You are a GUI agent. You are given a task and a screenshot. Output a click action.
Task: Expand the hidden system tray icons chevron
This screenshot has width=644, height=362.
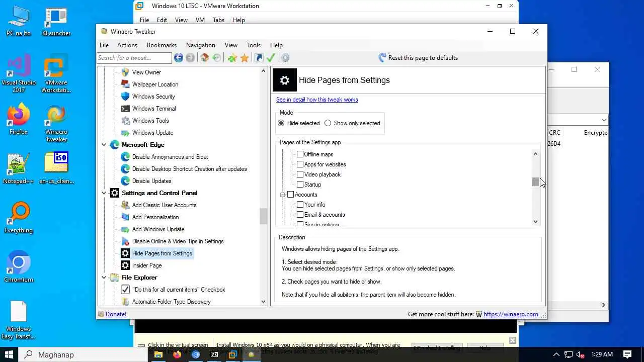[x=557, y=354]
